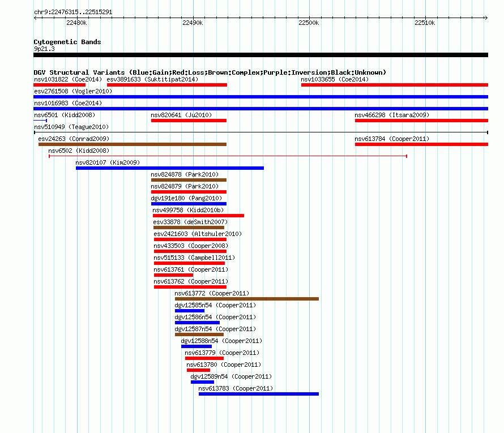Click the brown bar under nsv613772
504x433 pixels.
tap(247, 299)
